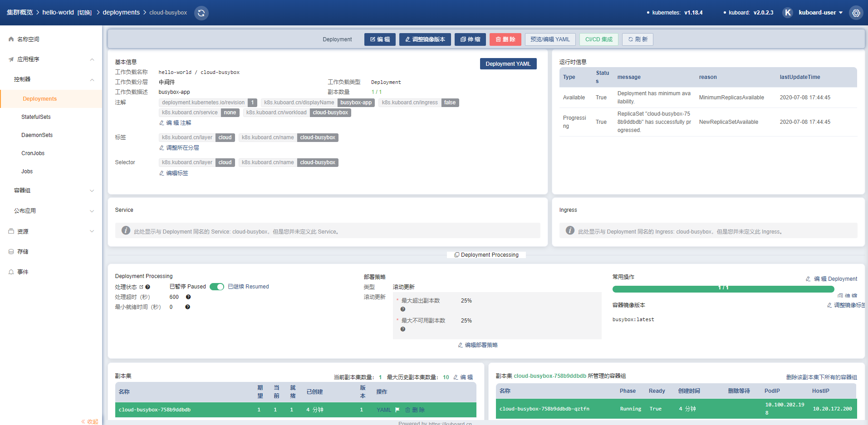
Task: Click info icon in Service panel
Action: pyautogui.click(x=126, y=230)
